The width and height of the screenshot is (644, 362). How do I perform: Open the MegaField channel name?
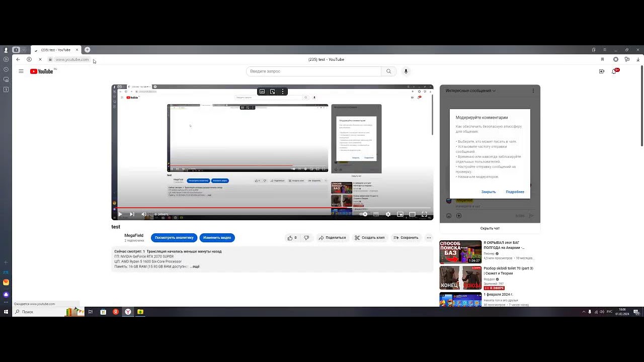click(x=134, y=236)
